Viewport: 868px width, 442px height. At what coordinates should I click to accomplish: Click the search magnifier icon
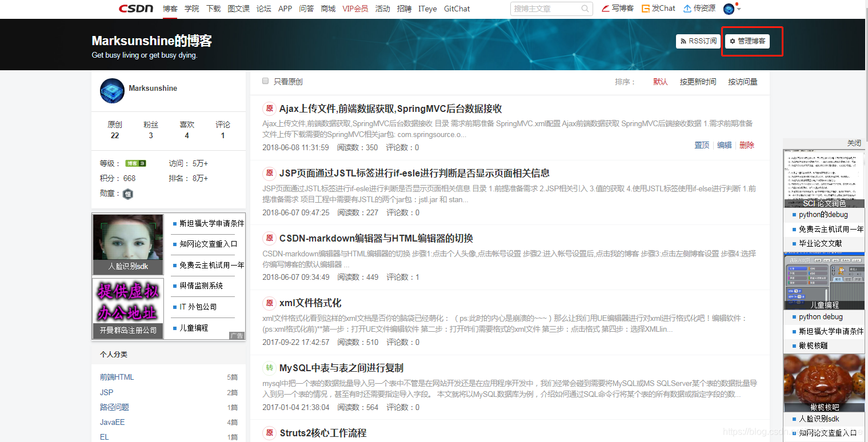[585, 9]
